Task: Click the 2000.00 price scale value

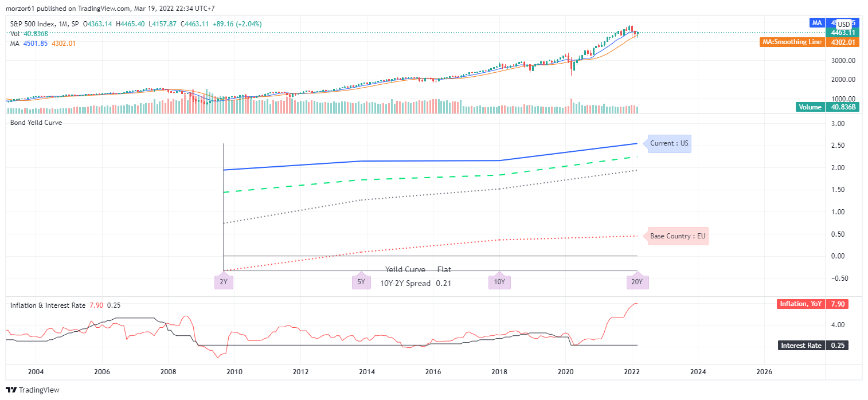Action: (x=843, y=80)
